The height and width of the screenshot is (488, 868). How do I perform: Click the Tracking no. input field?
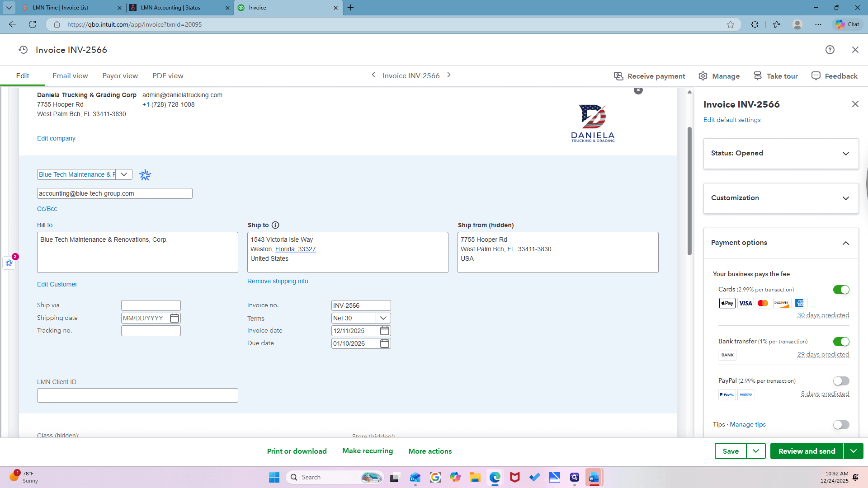[151, 331]
